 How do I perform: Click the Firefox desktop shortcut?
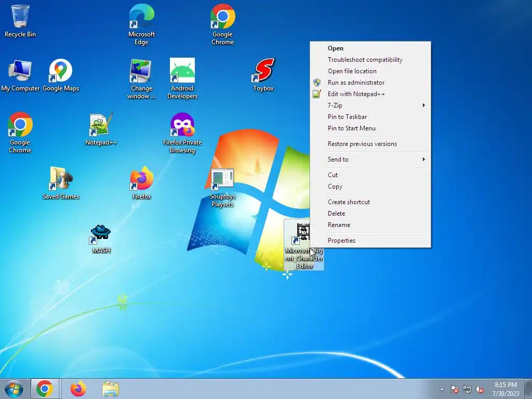click(x=141, y=183)
